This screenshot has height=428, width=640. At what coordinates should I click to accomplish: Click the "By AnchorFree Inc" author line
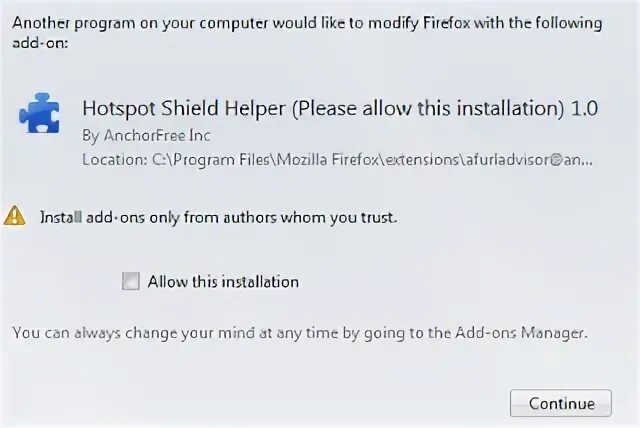146,135
